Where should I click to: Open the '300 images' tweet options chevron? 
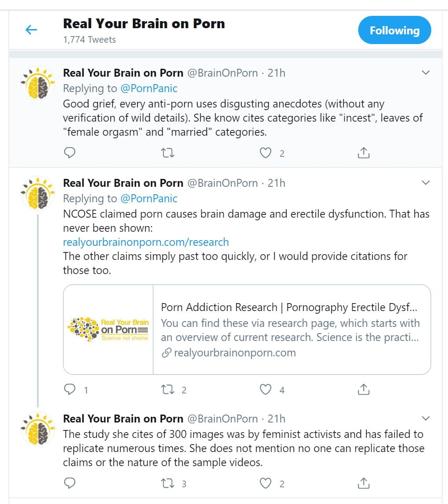pyautogui.click(x=426, y=418)
